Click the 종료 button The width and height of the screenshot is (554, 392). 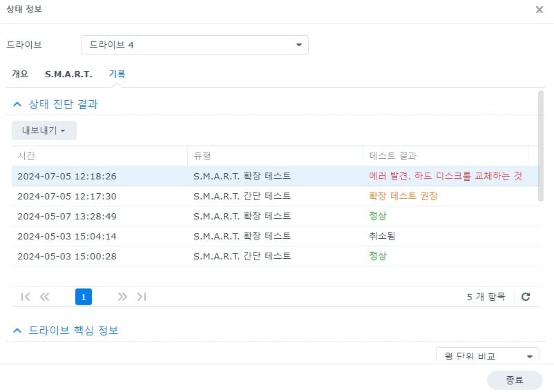[515, 380]
